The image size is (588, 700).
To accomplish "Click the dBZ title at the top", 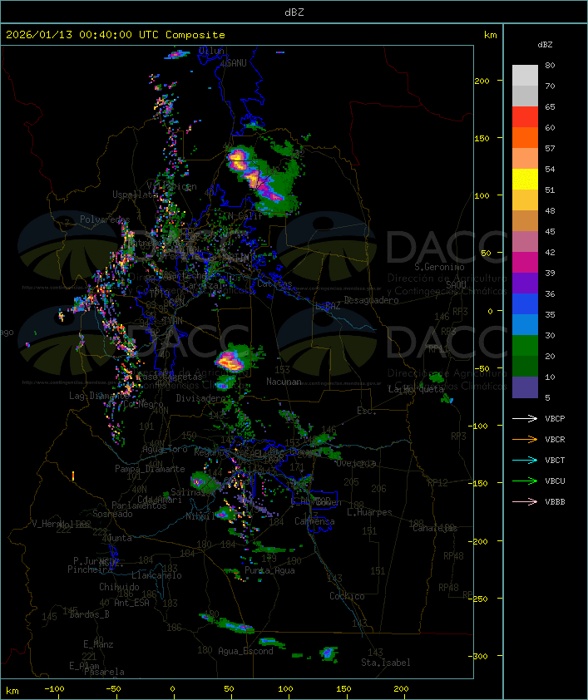I will coord(294,12).
